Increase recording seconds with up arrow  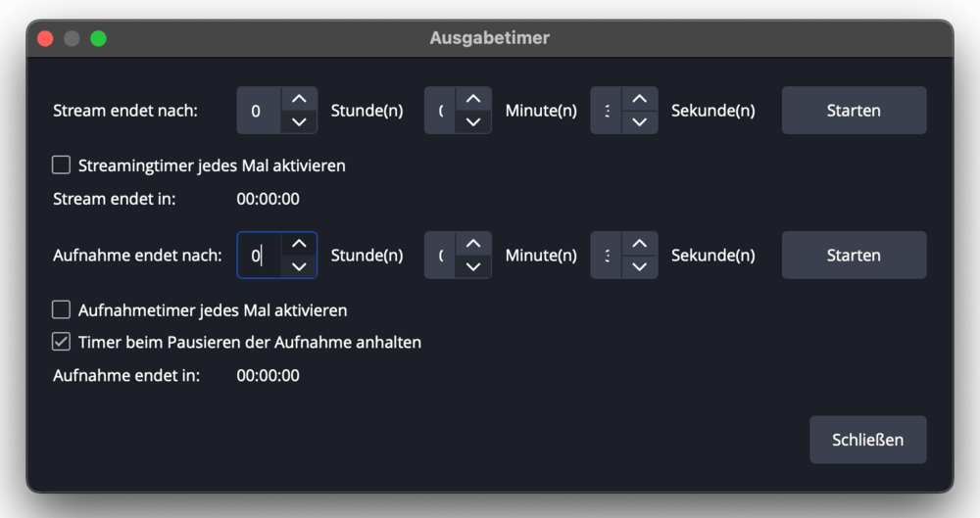(639, 244)
